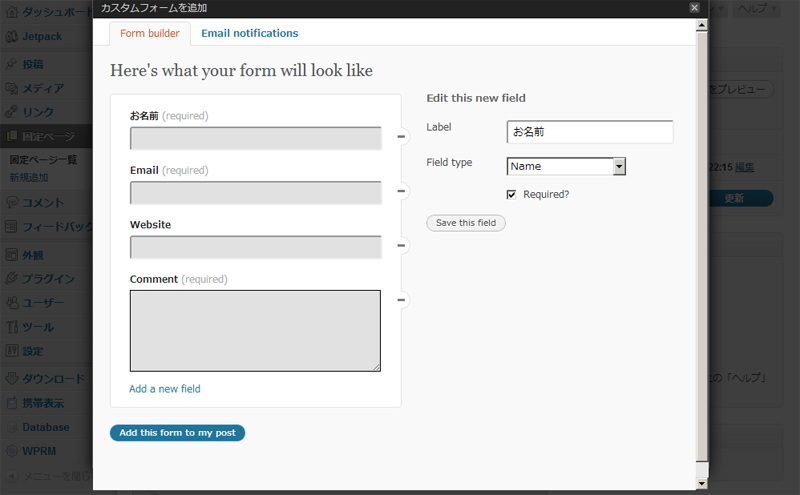Switch to the Form builder tab
Image resolution: width=800 pixels, height=495 pixels.
[x=150, y=33]
